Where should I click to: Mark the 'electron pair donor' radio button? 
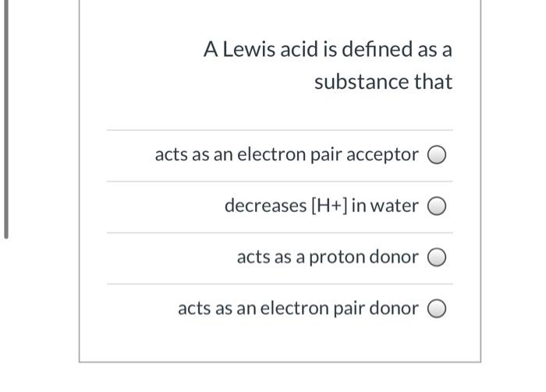[437, 309]
